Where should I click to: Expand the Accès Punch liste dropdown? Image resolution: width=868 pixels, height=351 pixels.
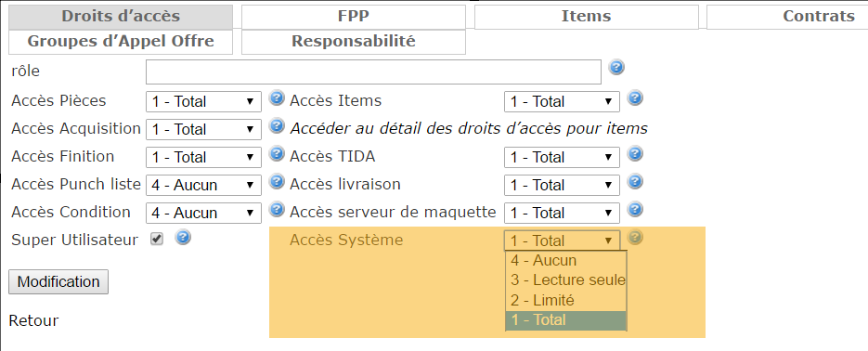pyautogui.click(x=203, y=185)
